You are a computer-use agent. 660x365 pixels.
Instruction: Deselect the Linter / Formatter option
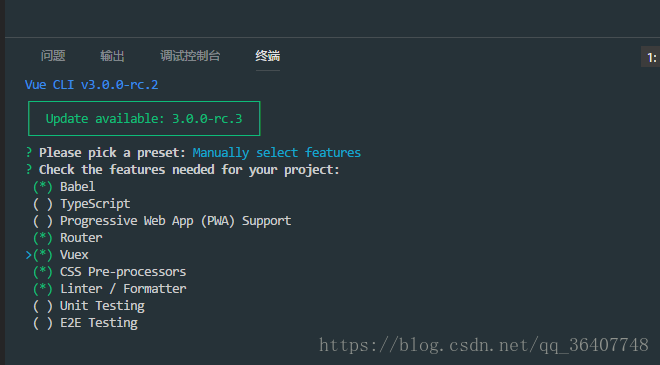43,289
